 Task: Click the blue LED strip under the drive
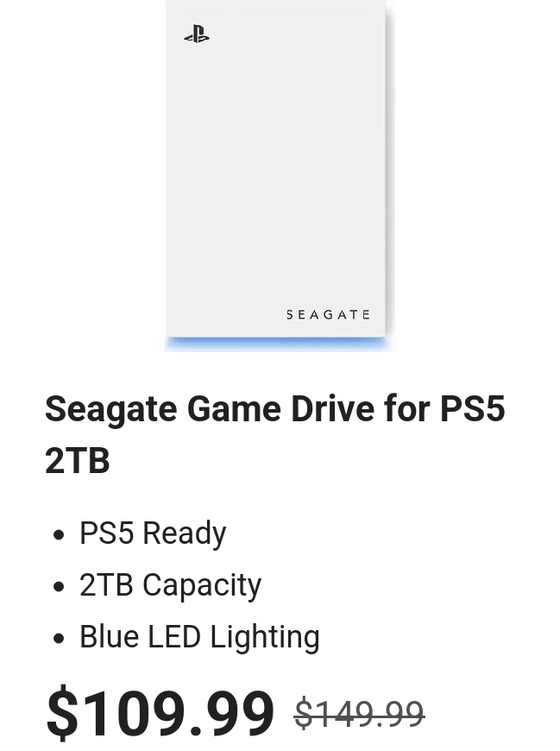coord(277,344)
